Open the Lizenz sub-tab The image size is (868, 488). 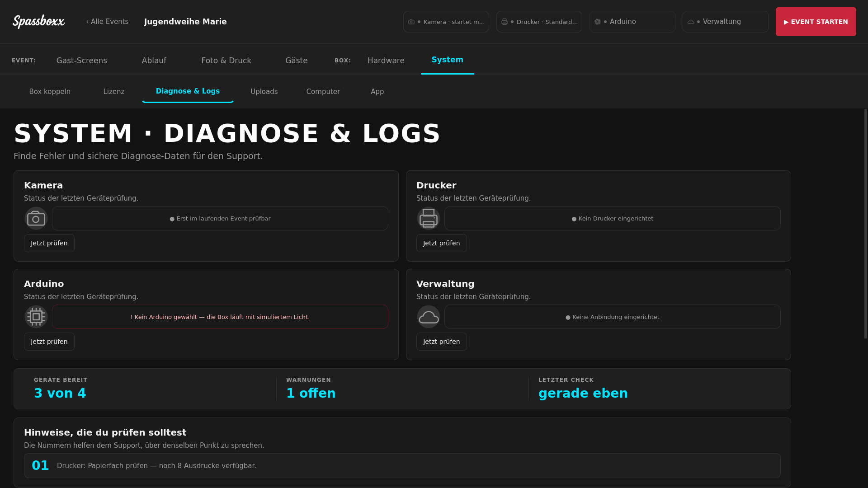(x=114, y=92)
